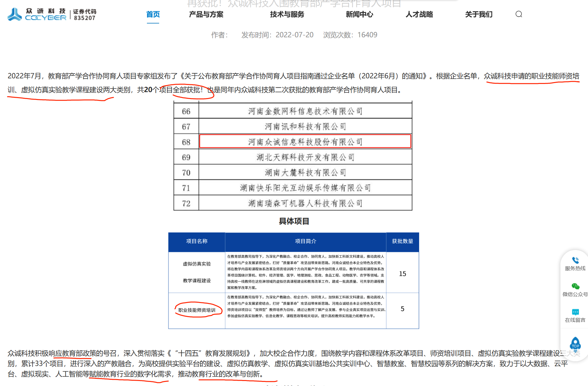588x386 pixels.
Task: Click the 服务热线 label
Action: (x=575, y=269)
